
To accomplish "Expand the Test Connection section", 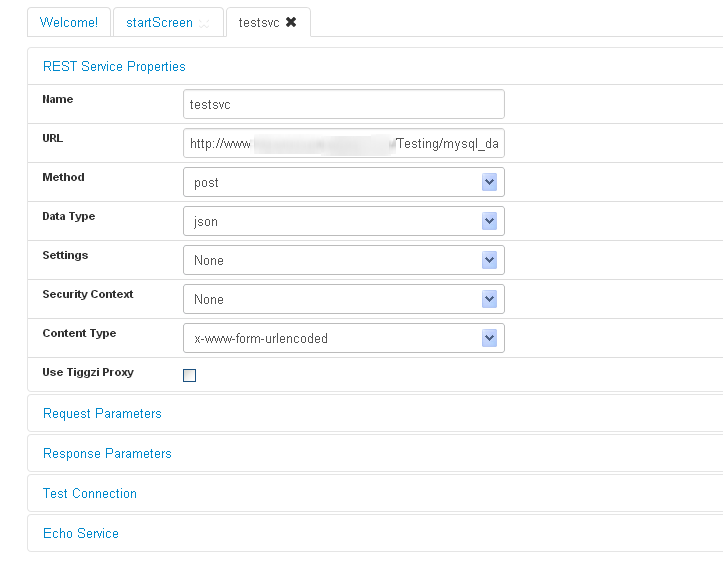I will click(90, 493).
